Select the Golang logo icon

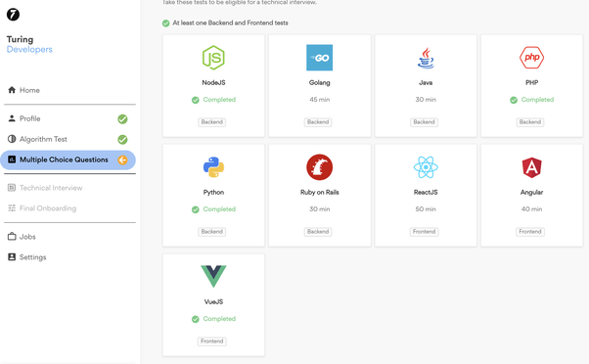(x=319, y=58)
